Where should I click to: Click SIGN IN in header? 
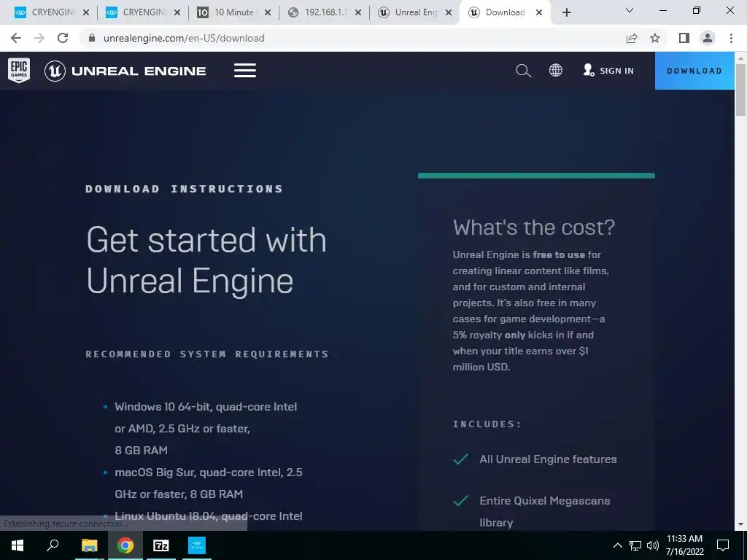coord(608,71)
